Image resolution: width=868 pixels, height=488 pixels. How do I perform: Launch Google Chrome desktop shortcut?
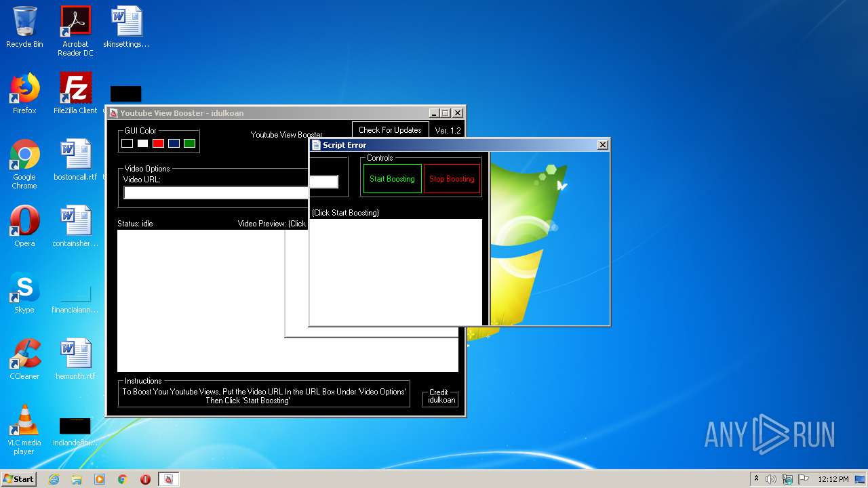click(x=24, y=164)
